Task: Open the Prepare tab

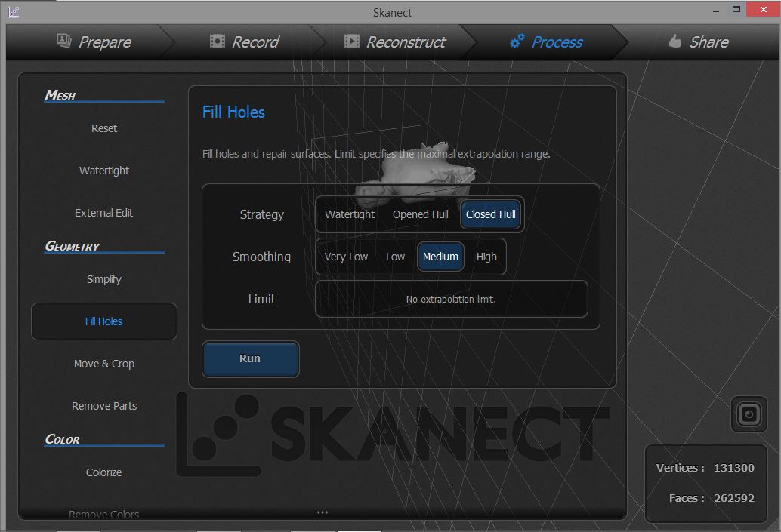Action: [94, 42]
